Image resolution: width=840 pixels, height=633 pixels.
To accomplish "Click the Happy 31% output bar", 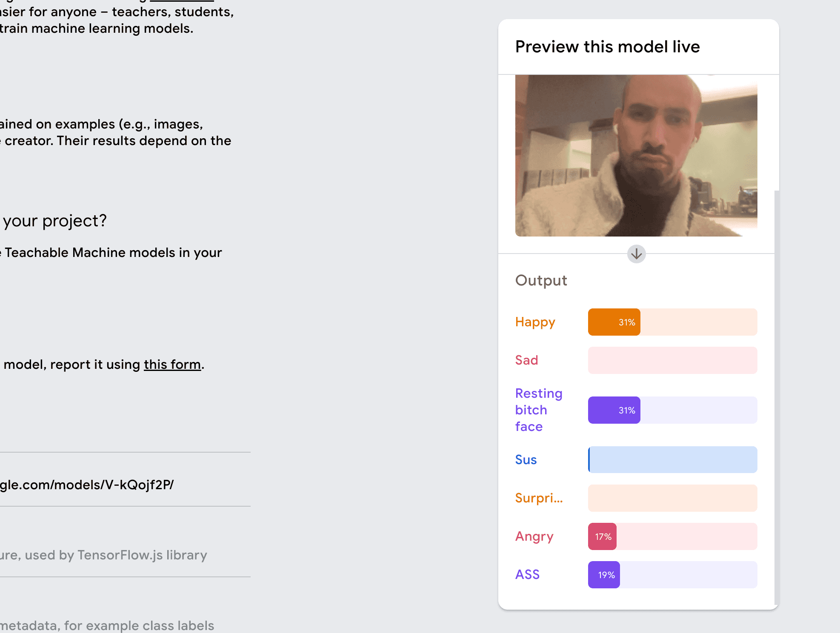I will point(672,322).
